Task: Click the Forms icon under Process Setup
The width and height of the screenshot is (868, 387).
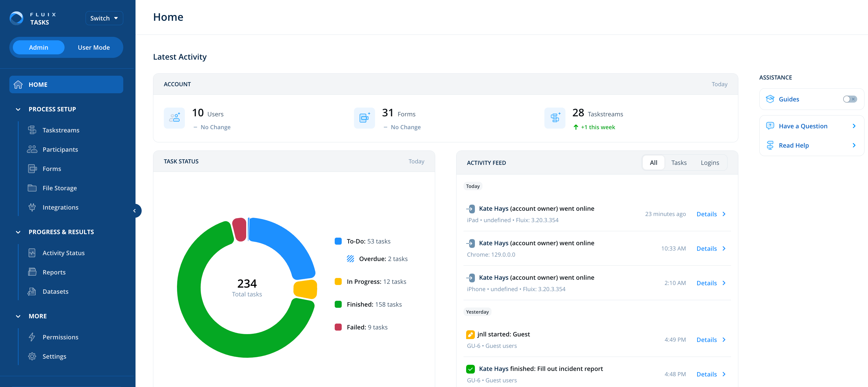Action: tap(32, 169)
